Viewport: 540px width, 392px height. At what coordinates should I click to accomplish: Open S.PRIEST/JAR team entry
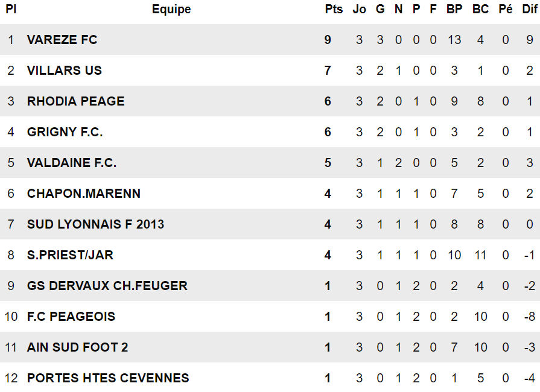[x=70, y=254]
